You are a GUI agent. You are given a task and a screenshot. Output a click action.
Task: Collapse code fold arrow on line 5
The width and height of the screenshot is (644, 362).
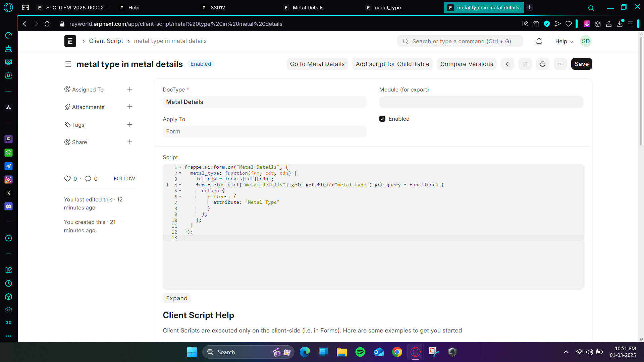pyautogui.click(x=180, y=191)
